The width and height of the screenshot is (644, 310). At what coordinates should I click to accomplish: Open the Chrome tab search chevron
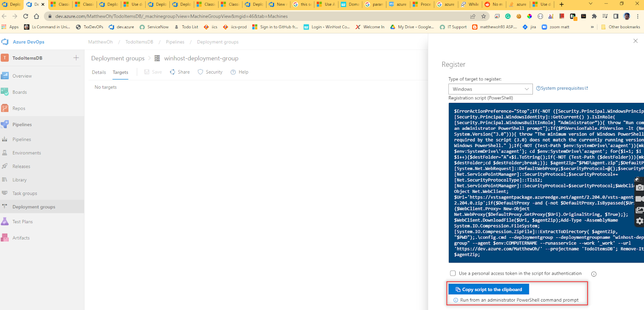tap(590, 4)
